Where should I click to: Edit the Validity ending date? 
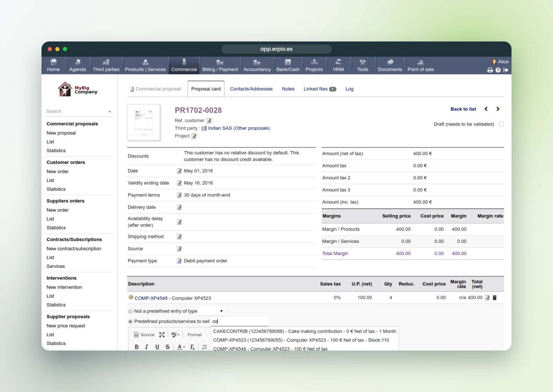coord(179,183)
